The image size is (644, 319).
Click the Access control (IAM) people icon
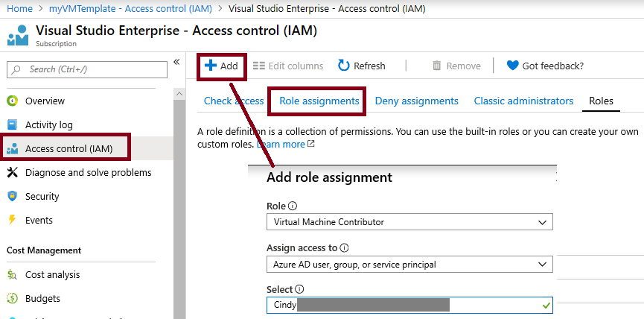[x=13, y=148]
